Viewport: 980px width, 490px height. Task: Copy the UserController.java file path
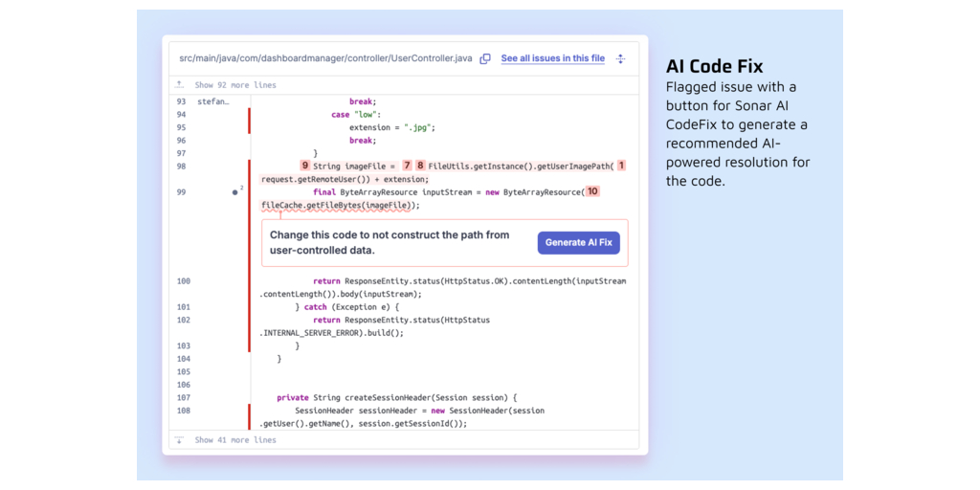(485, 59)
